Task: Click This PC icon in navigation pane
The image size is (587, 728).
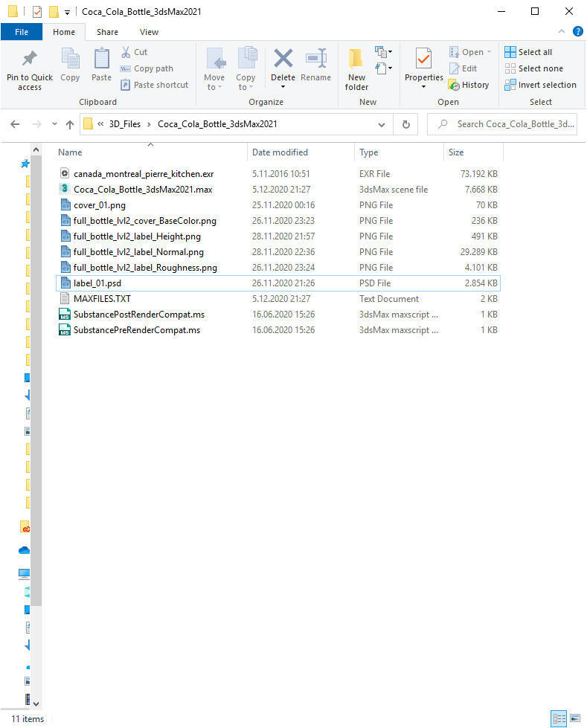Action: 24,574
